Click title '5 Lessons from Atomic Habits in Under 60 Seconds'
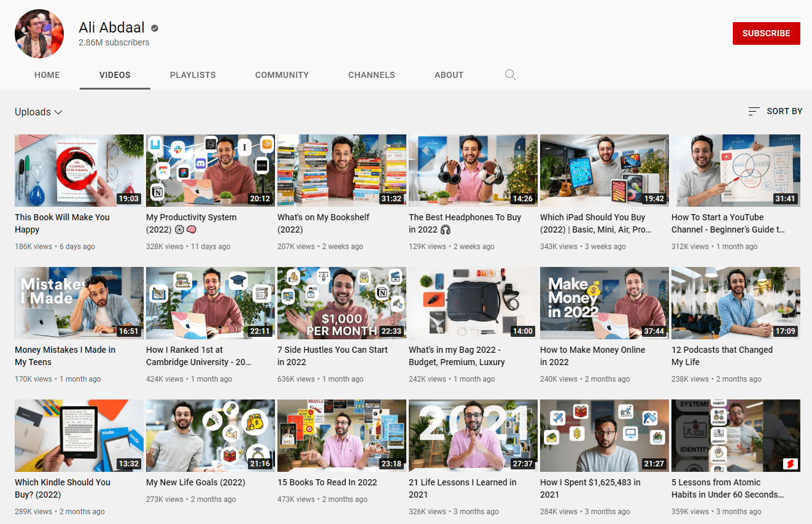The width and height of the screenshot is (812, 524). 728,488
